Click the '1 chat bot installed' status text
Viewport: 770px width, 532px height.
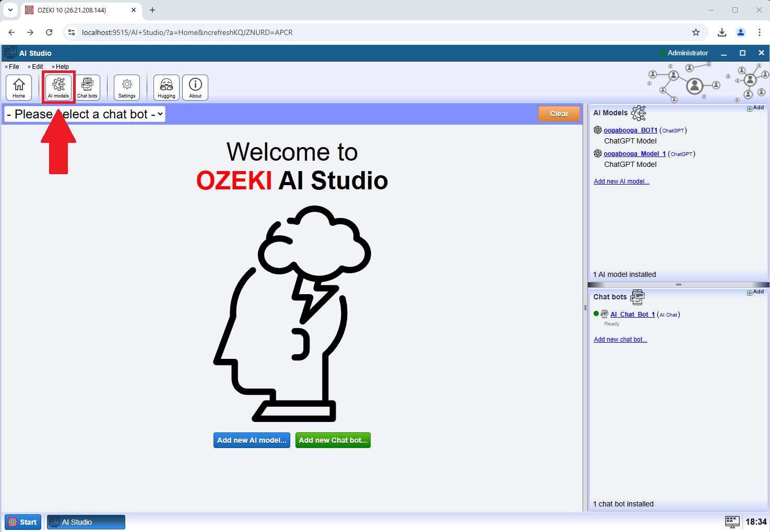[623, 504]
